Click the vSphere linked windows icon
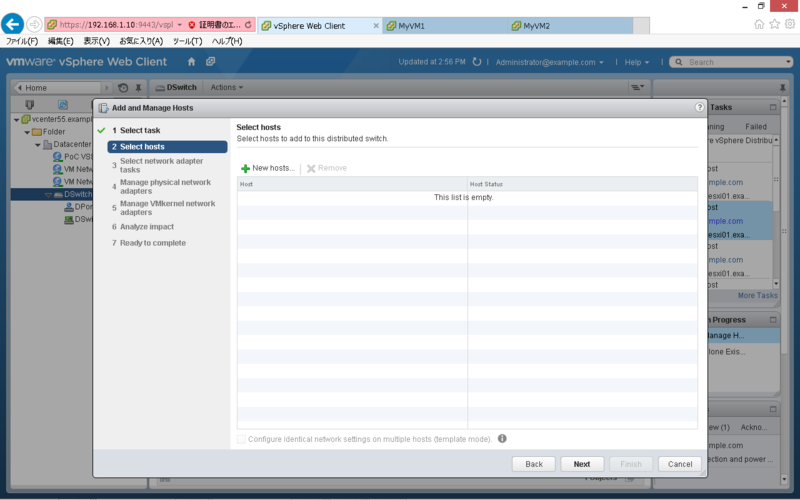Screen dimensions: 800x500 click(210, 62)
